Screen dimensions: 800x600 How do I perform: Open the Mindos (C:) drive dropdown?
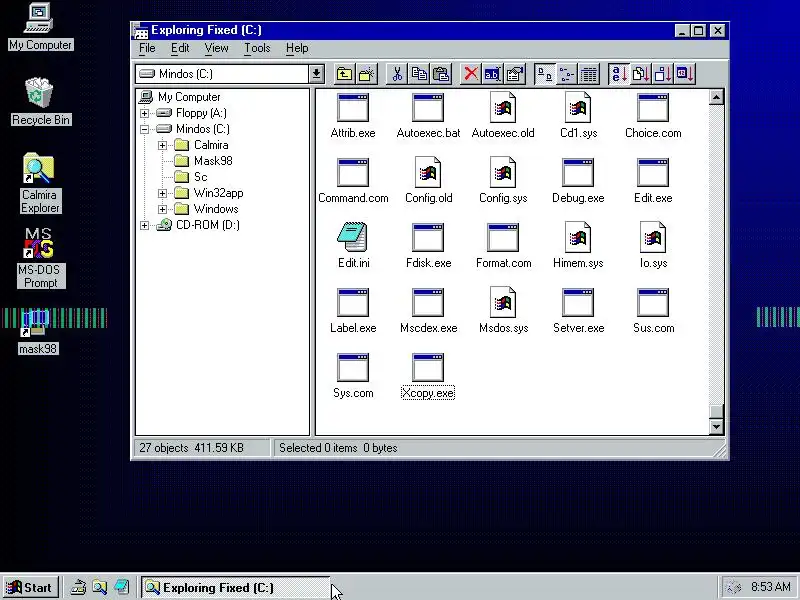pyautogui.click(x=316, y=74)
